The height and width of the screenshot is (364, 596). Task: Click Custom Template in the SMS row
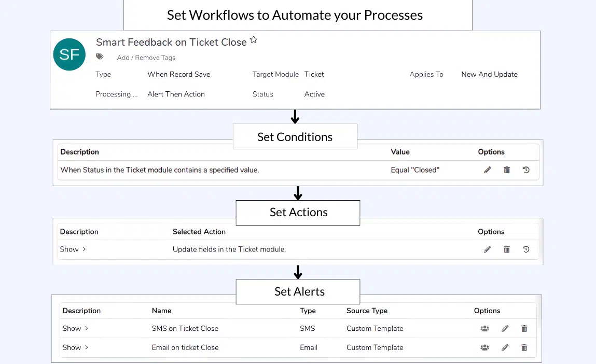click(x=375, y=328)
